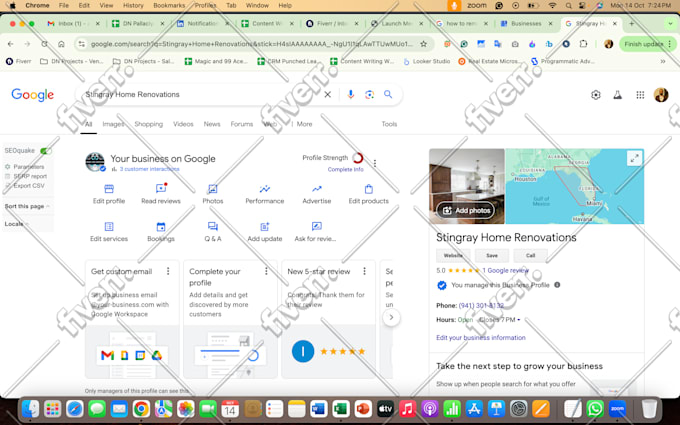Open Zoom from the Dock
Image resolution: width=680 pixels, height=425 pixels.
click(617, 409)
